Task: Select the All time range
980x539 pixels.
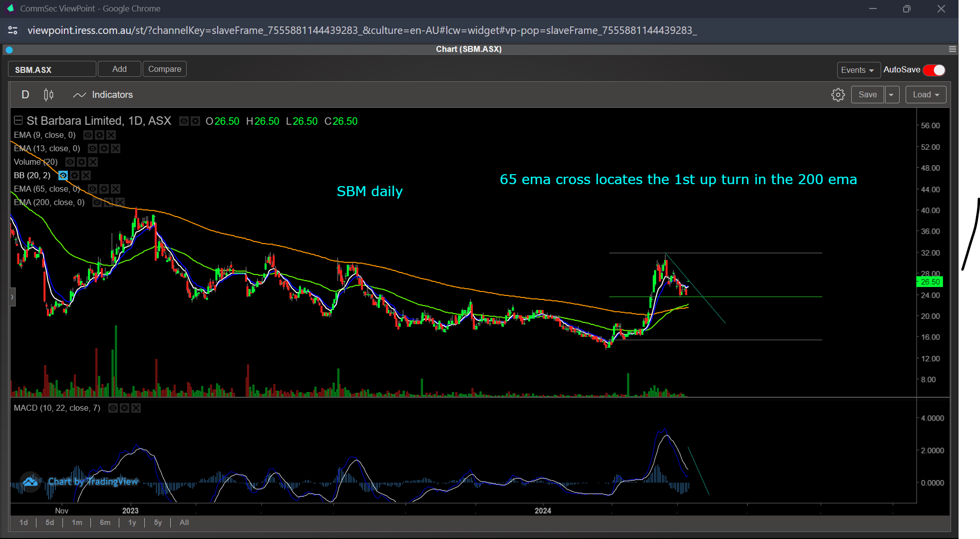Action: (184, 523)
